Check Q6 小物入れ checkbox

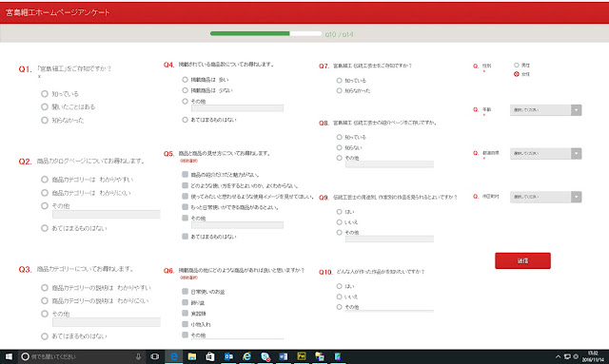click(186, 324)
